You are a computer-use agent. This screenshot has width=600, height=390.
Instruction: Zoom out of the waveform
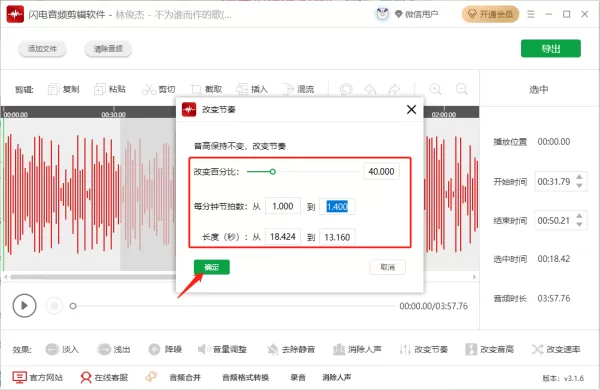pyautogui.click(x=462, y=89)
